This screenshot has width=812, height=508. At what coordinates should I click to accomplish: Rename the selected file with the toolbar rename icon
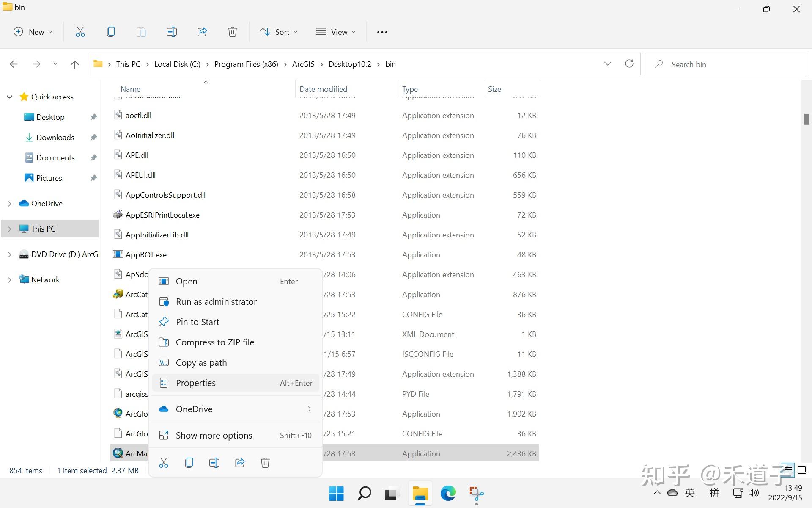click(x=171, y=31)
